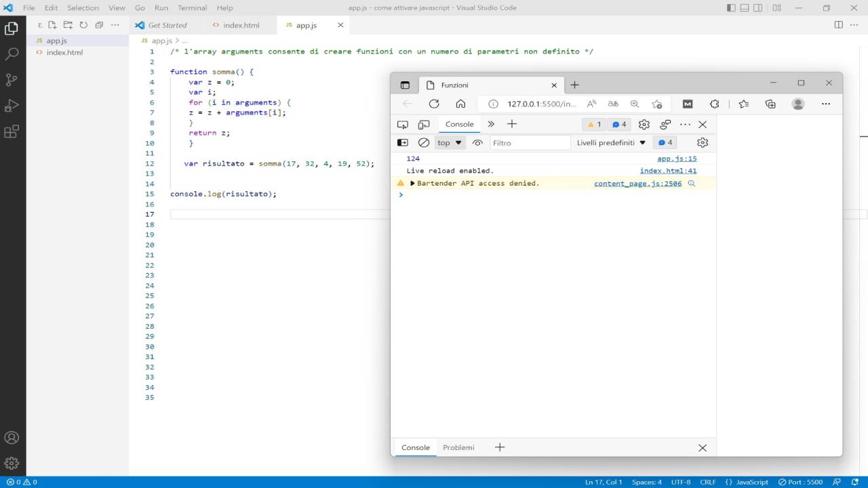Follow the content_page.js:2506 link
This screenshot has width=868, height=488.
[x=637, y=183]
